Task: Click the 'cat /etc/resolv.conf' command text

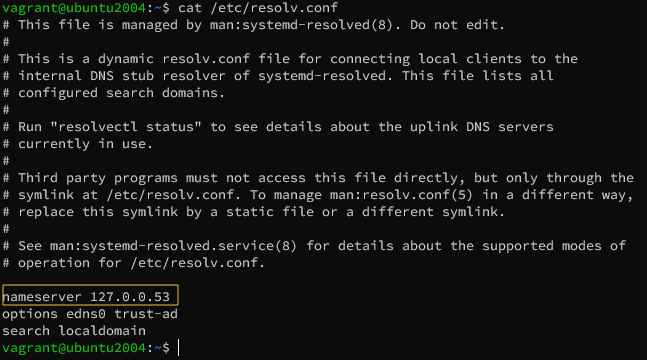Action: point(258,7)
